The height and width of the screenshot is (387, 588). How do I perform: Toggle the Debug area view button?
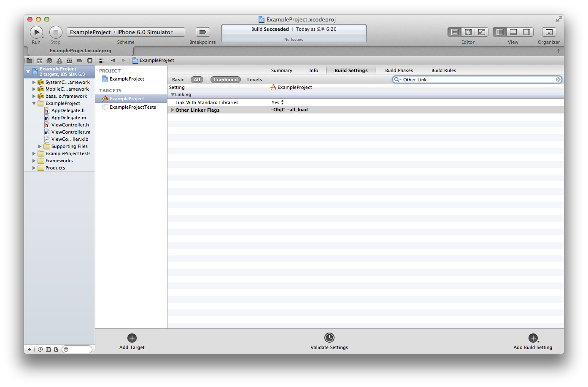[x=513, y=32]
